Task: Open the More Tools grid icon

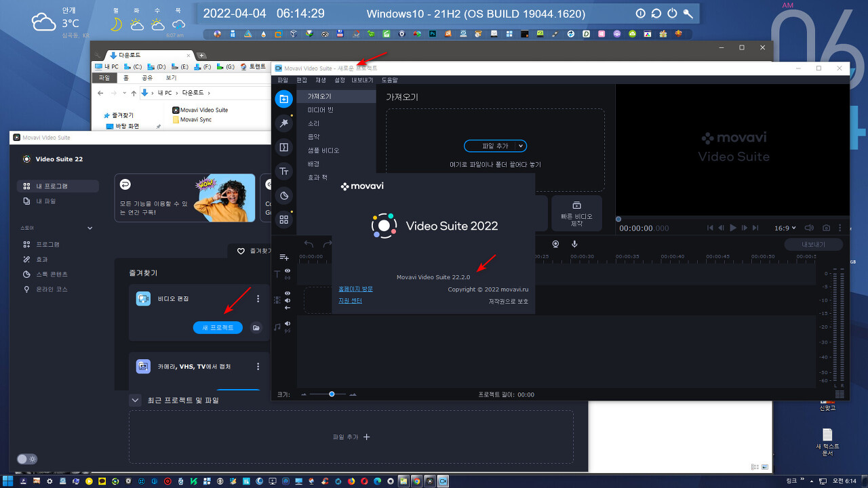Action: (284, 220)
